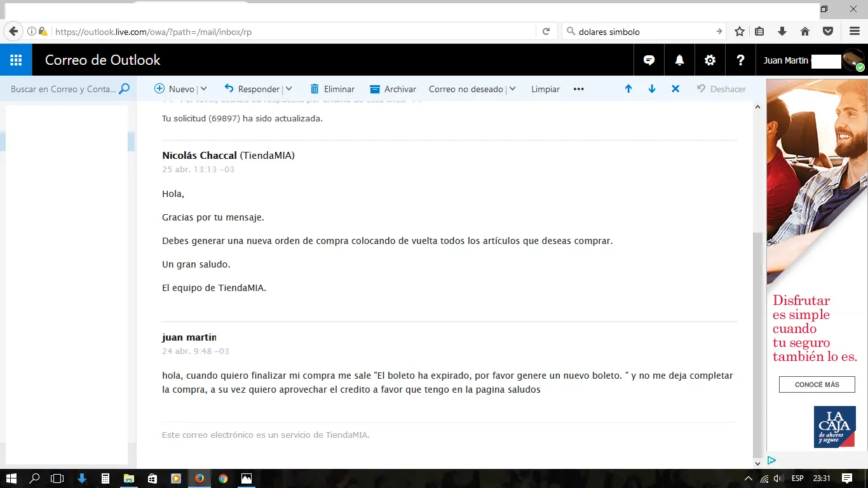Open the Outlook app launcher grid
This screenshot has width=868, height=488.
click(x=16, y=60)
